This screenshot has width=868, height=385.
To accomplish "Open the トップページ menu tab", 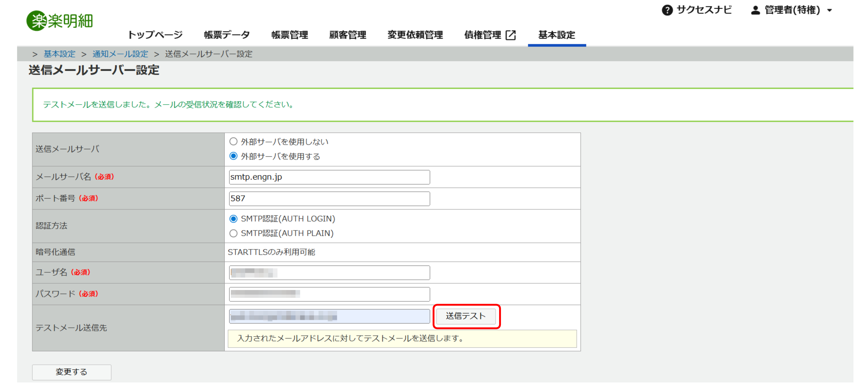I will coord(155,35).
